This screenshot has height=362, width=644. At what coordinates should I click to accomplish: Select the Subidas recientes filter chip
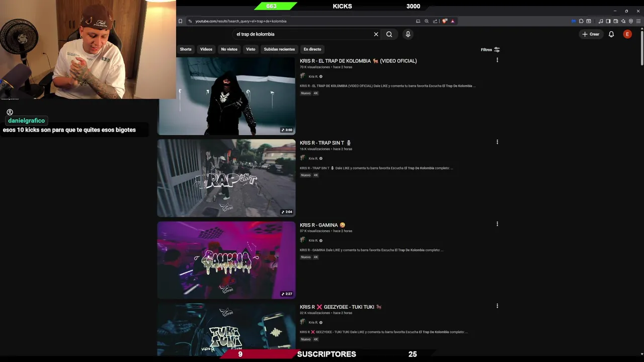(x=279, y=49)
